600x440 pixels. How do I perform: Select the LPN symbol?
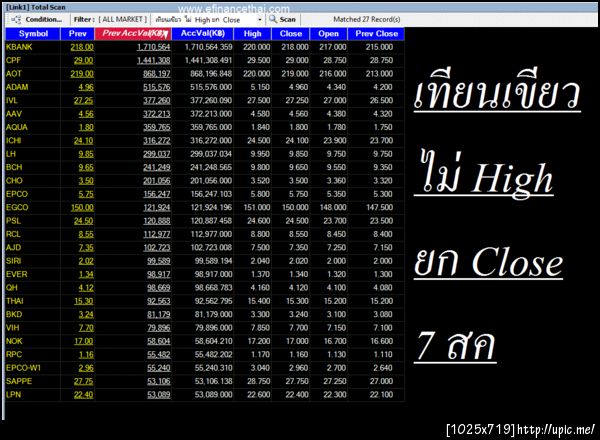pyautogui.click(x=13, y=395)
